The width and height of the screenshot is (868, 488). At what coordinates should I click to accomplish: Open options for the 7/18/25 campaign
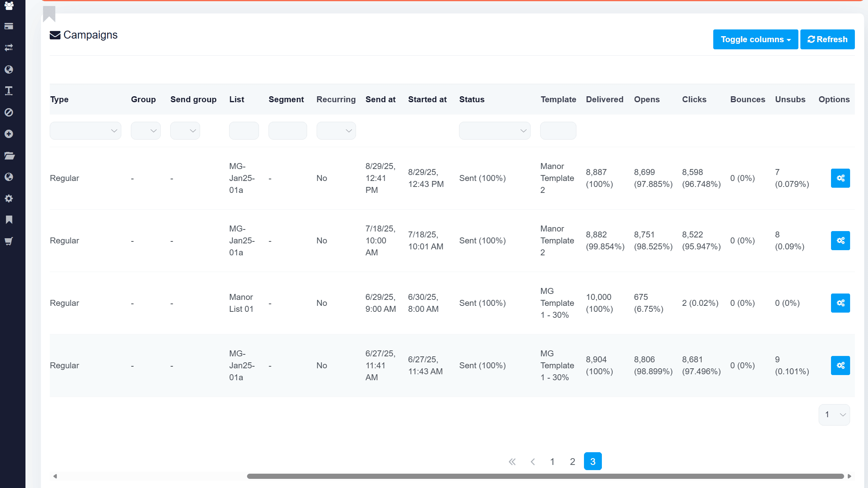coord(840,241)
